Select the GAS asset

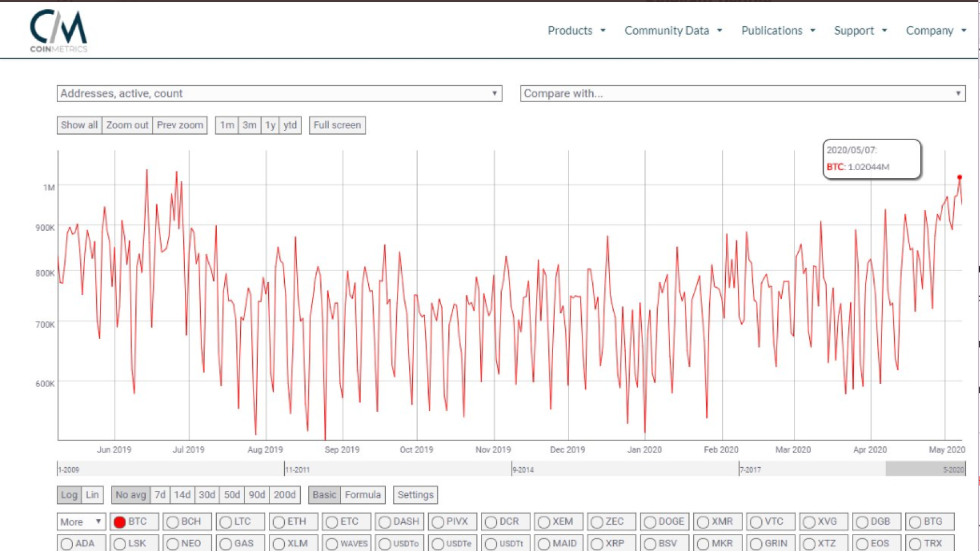[x=240, y=543]
